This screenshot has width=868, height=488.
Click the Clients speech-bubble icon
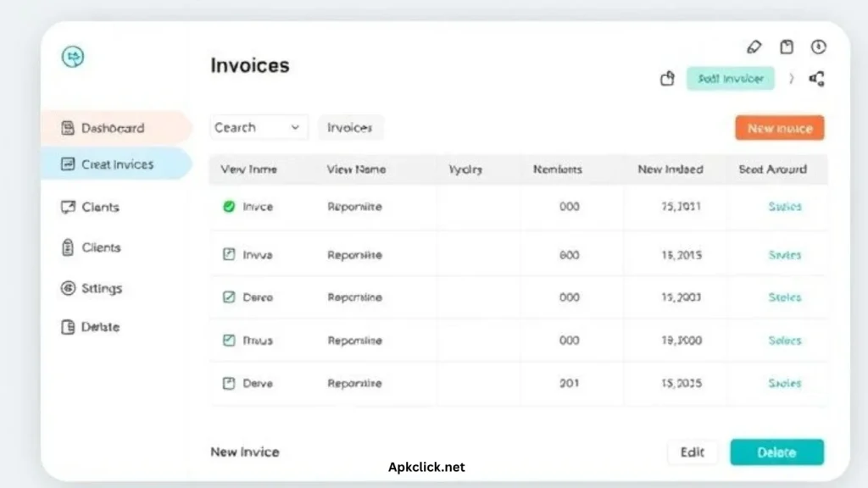(66, 207)
